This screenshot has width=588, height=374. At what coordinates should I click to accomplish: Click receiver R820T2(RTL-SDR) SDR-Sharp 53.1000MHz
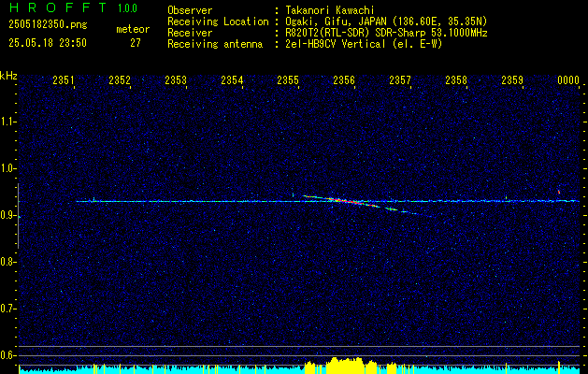385,33
